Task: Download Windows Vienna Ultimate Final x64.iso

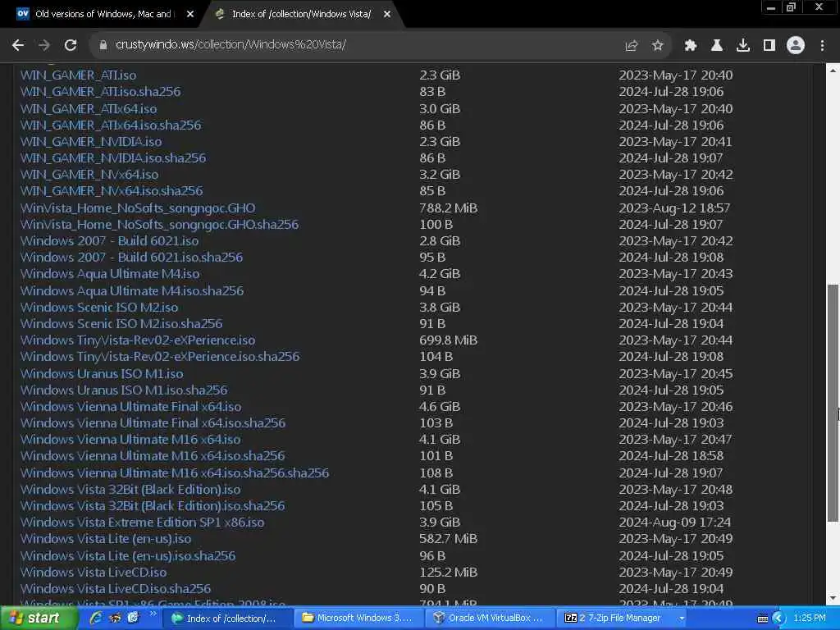Action: pos(131,407)
